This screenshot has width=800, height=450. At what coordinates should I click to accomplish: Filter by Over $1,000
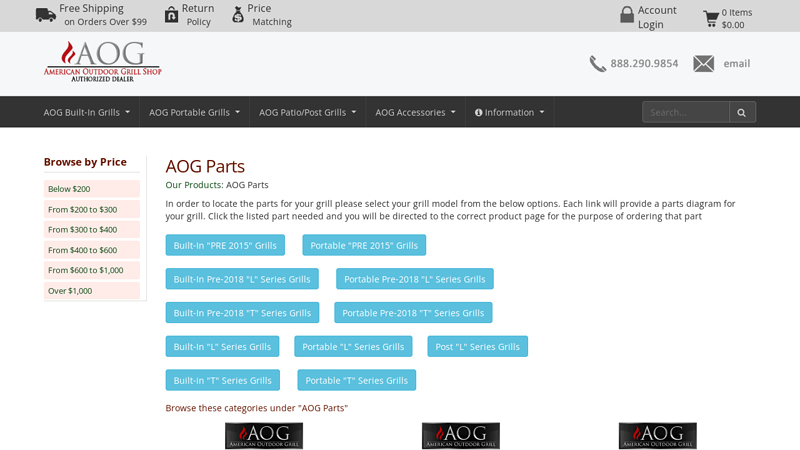coord(92,291)
